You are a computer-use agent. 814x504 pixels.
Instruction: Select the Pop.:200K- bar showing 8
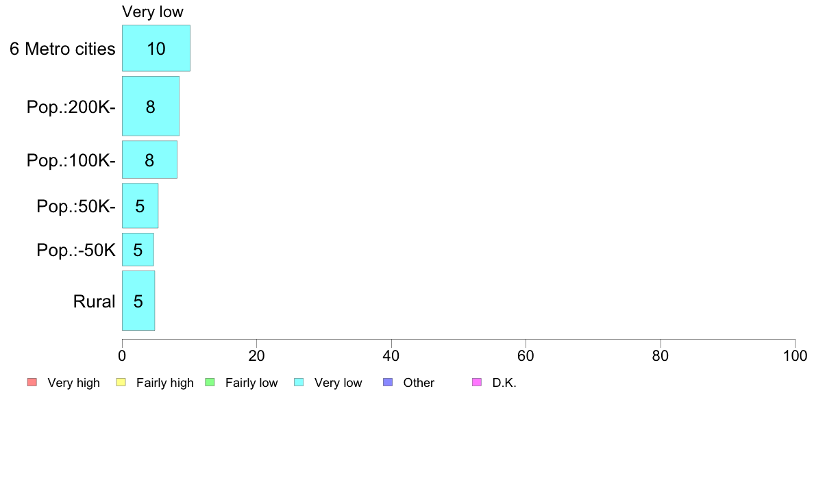coord(151,106)
